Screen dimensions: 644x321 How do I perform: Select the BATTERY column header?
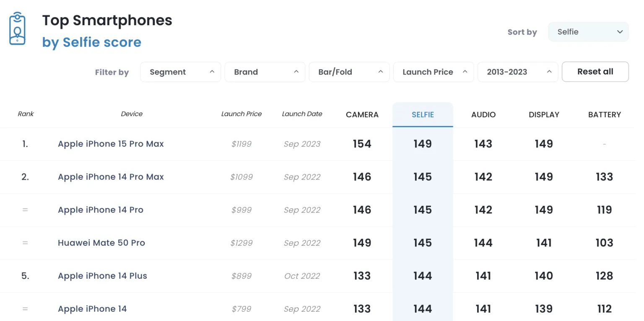point(604,114)
